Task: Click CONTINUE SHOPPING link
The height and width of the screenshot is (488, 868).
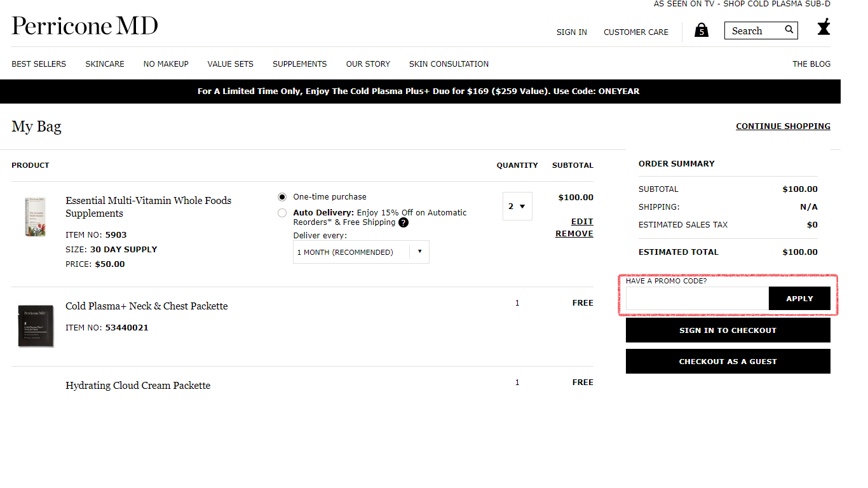Action: click(783, 126)
